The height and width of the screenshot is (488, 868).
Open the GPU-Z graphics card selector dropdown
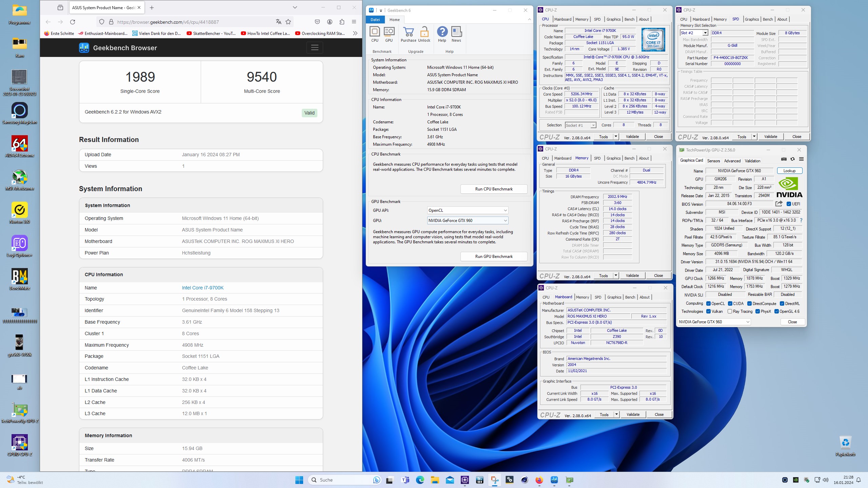pyautogui.click(x=714, y=322)
